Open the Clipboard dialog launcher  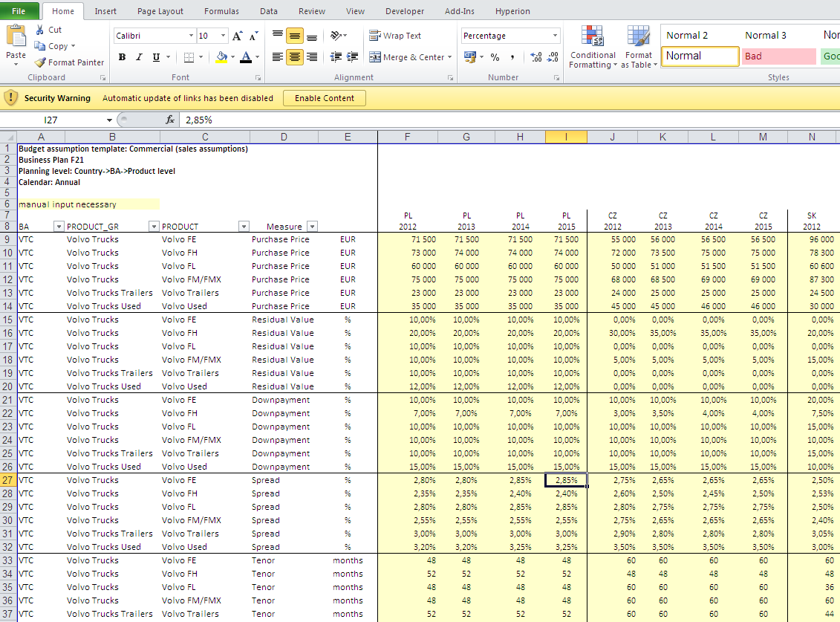click(102, 78)
